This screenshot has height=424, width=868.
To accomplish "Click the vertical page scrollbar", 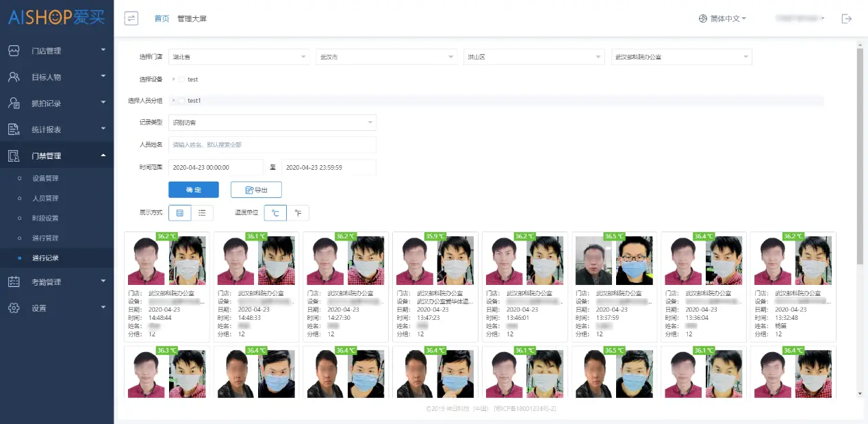I will click(860, 155).
